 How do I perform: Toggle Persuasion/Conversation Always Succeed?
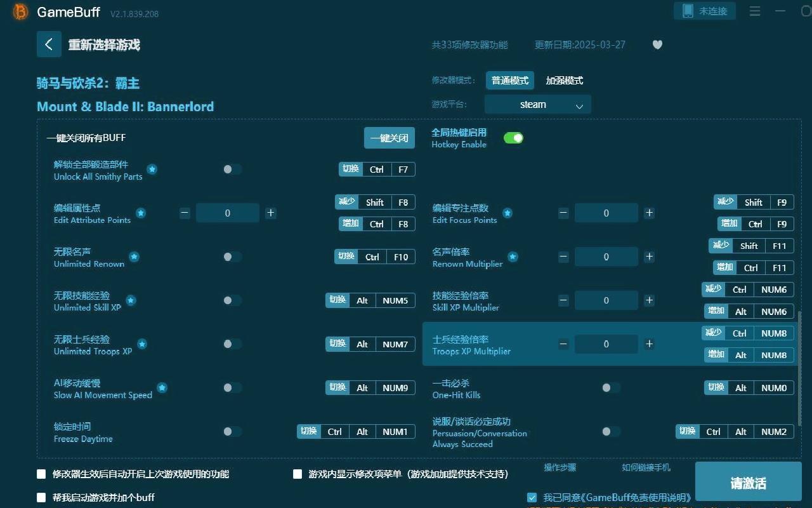[611, 432]
